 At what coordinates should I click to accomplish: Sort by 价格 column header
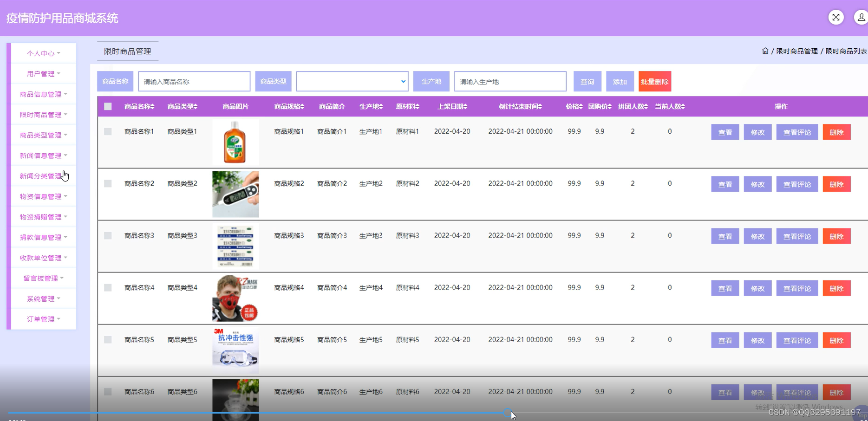[574, 107]
